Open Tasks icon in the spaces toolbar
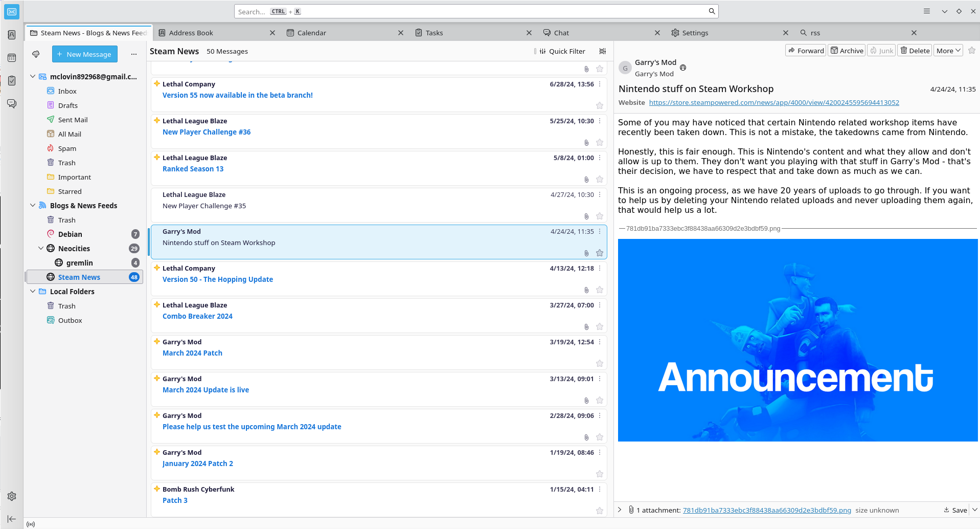980x529 pixels. point(12,80)
